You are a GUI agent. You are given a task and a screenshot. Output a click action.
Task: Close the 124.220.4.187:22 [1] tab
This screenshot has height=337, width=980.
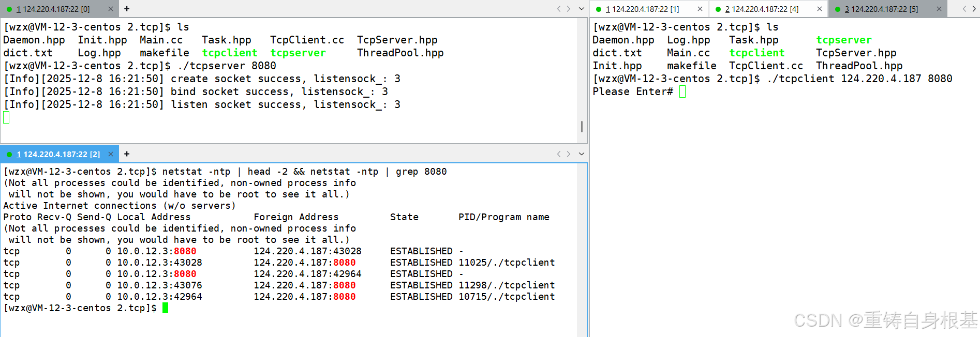[700, 9]
